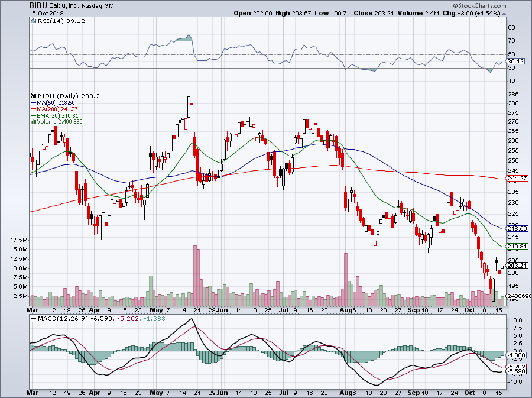Click the 39.12 RSI value tag on the right axis
The width and height of the screenshot is (532, 398).
coord(515,62)
